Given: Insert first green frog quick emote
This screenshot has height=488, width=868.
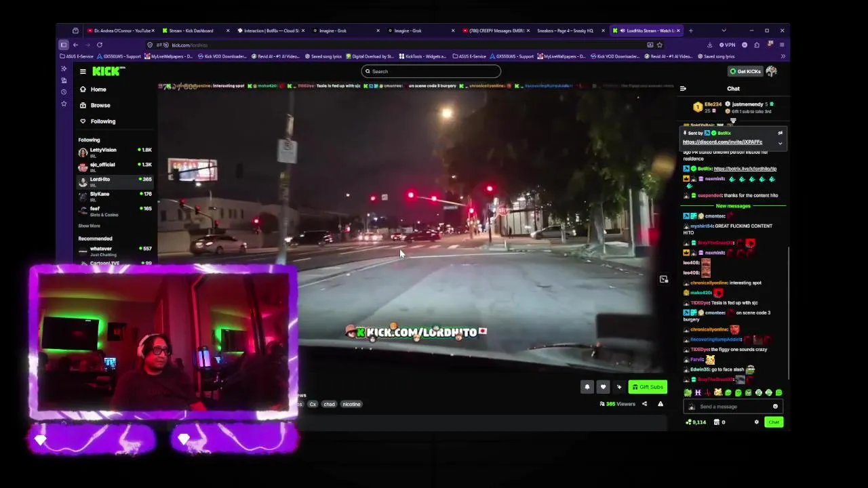Looking at the screenshot, I should click(688, 393).
